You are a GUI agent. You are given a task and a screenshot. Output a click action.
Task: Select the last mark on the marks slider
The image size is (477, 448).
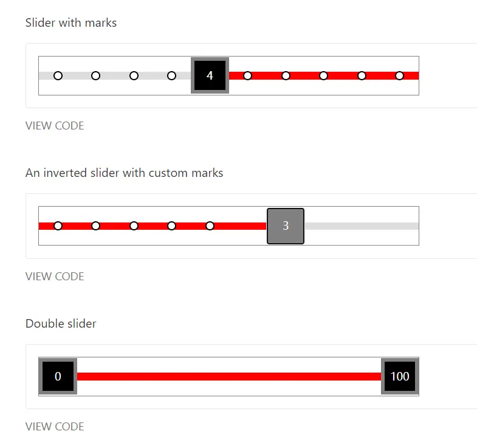(x=399, y=75)
